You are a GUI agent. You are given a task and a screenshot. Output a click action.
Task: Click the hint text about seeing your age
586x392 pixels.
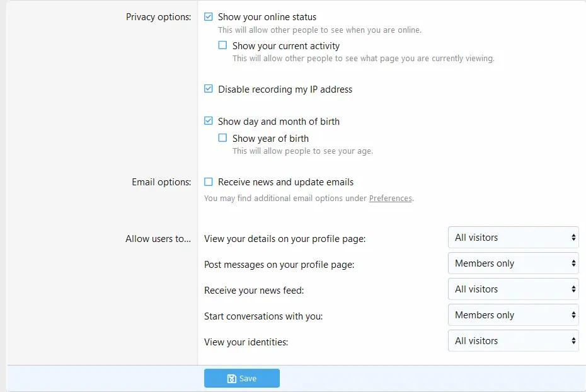pos(302,151)
